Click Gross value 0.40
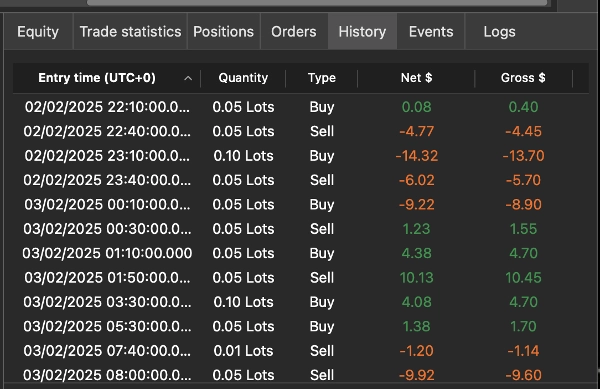Viewport: 600px width, 389px height. tap(523, 107)
